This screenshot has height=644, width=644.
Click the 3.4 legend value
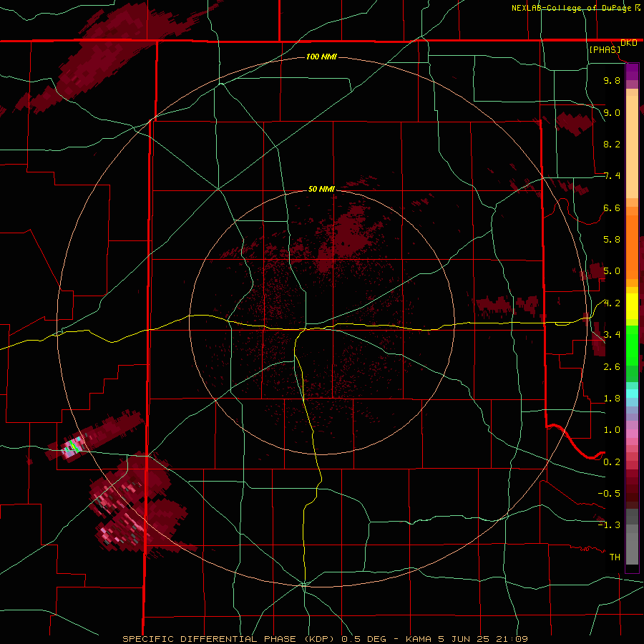(x=612, y=335)
